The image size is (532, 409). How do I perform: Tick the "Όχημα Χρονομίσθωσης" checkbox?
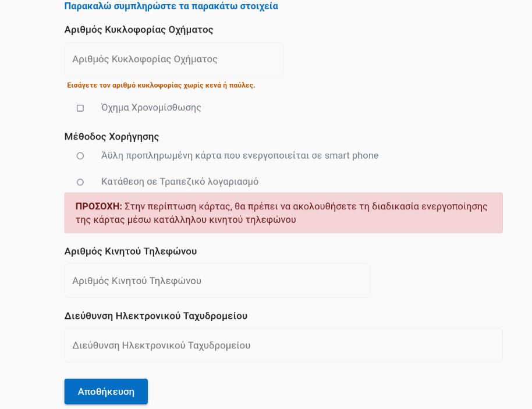tap(80, 108)
